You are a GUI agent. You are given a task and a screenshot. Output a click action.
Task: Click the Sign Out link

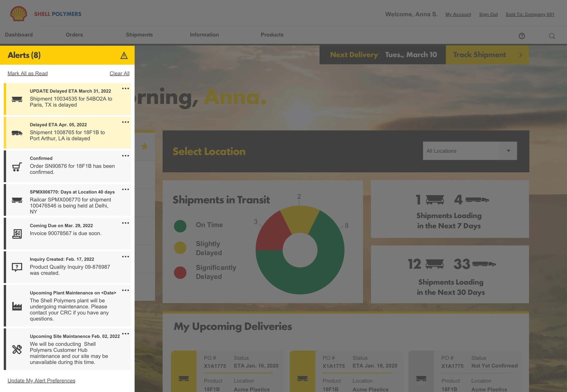click(488, 14)
